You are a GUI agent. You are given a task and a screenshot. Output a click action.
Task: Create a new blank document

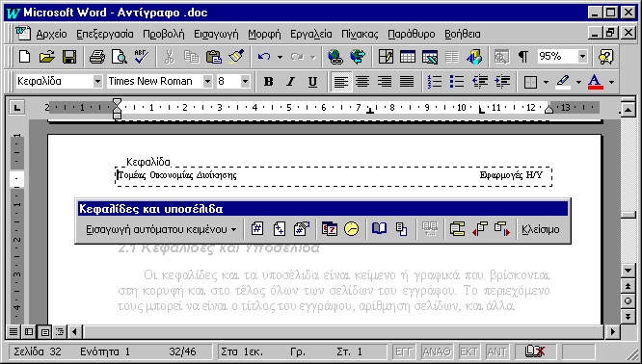coord(24,57)
